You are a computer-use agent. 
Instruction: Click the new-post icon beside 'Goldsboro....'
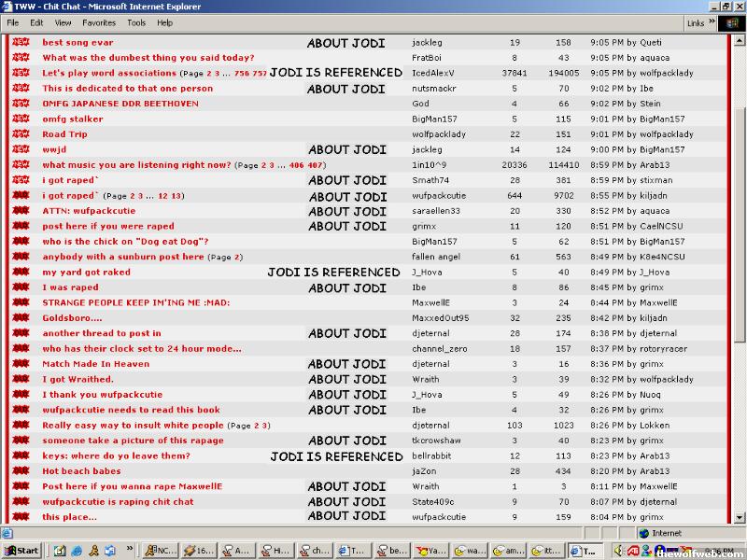[x=21, y=318]
